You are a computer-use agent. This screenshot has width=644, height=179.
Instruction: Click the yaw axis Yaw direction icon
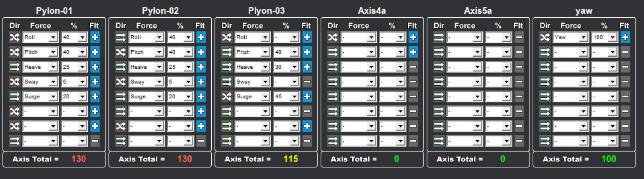545,37
